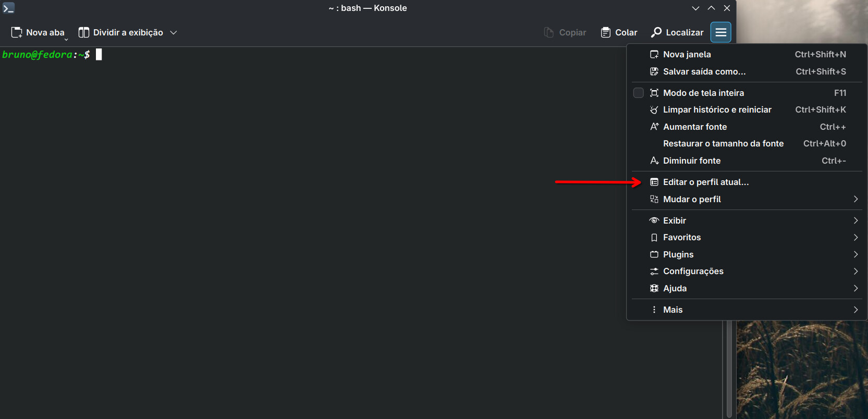Click the Aumentar fonte icon
Viewport: 868px width, 419px height.
tap(654, 127)
